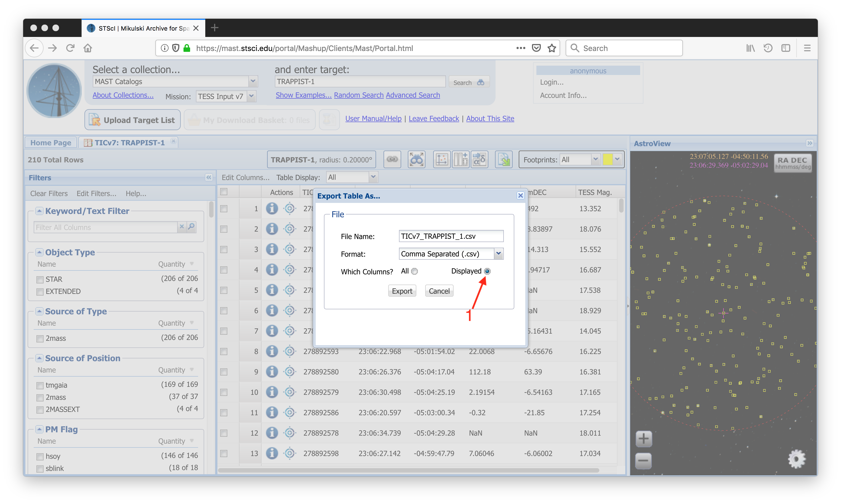The width and height of the screenshot is (841, 504).
Task: Click Clear Filters in the Filters panel
Action: 49,193
